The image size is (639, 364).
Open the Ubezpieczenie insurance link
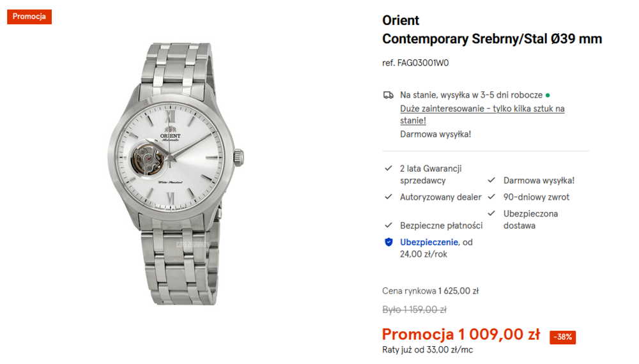429,242
